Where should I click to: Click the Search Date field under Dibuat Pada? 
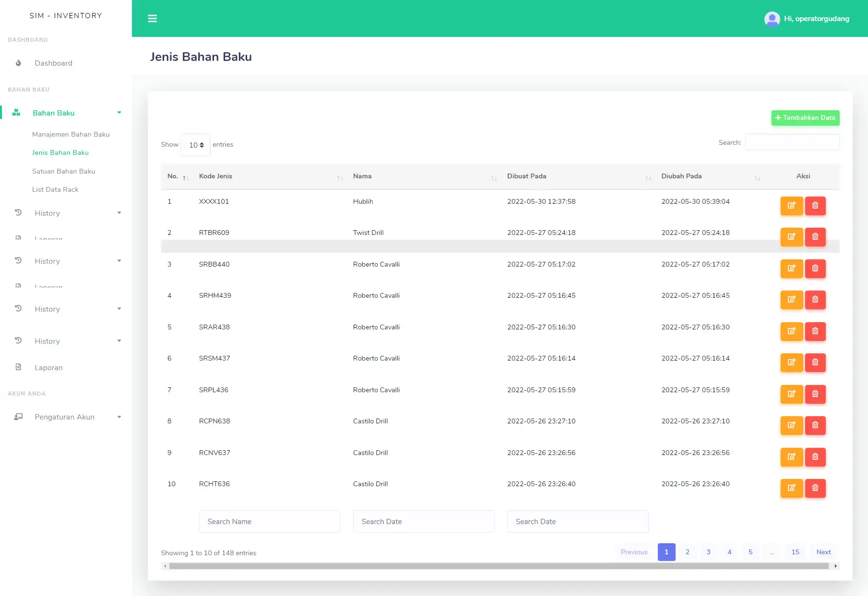coord(578,522)
